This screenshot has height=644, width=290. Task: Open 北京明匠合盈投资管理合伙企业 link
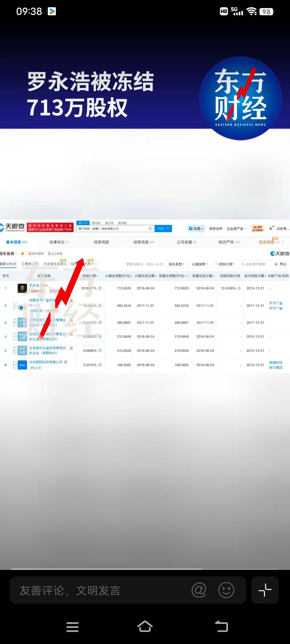(47, 350)
